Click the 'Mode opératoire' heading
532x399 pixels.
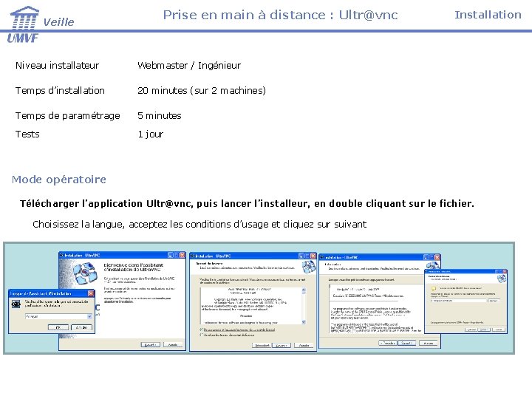59,179
